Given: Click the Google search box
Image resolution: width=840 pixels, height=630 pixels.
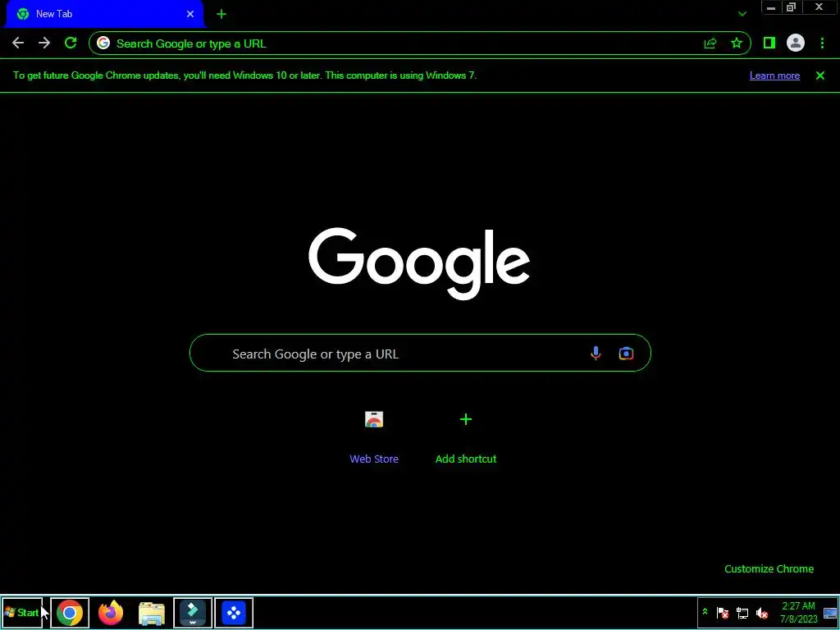Looking at the screenshot, I should pyautogui.click(x=420, y=353).
